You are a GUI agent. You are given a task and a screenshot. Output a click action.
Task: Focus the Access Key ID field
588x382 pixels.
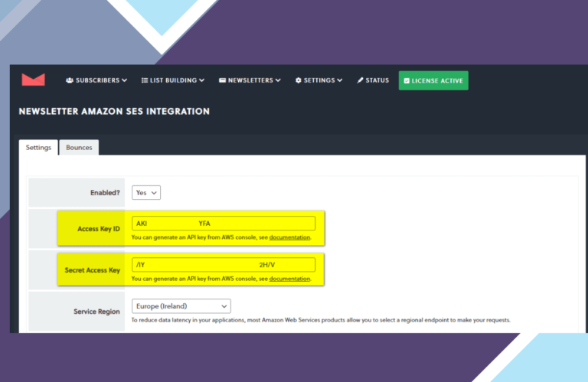pyautogui.click(x=224, y=224)
